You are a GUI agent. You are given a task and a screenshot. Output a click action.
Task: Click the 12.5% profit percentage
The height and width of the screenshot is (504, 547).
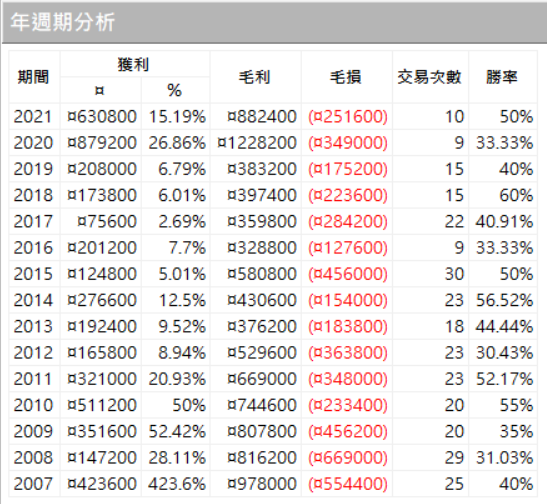(x=182, y=300)
